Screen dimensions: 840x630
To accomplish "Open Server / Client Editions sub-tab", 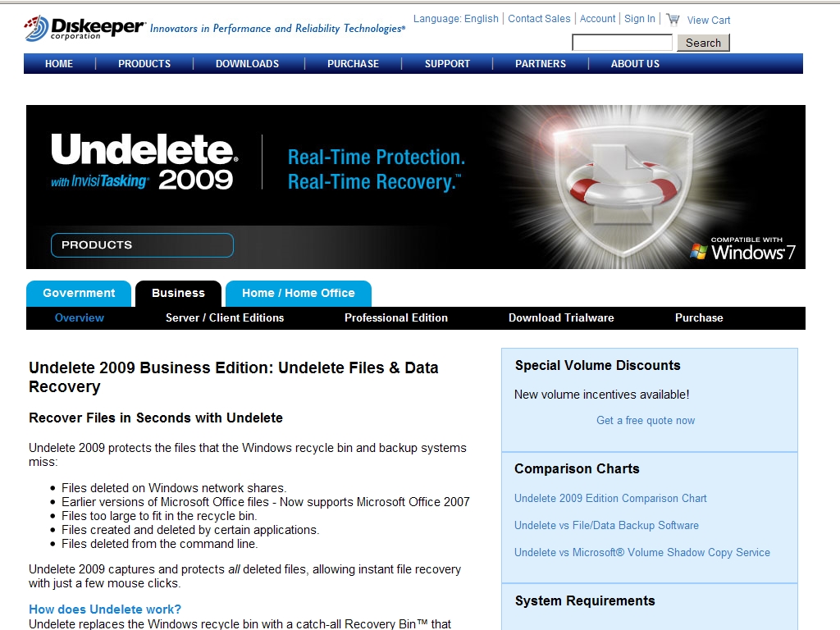I will (x=225, y=317).
